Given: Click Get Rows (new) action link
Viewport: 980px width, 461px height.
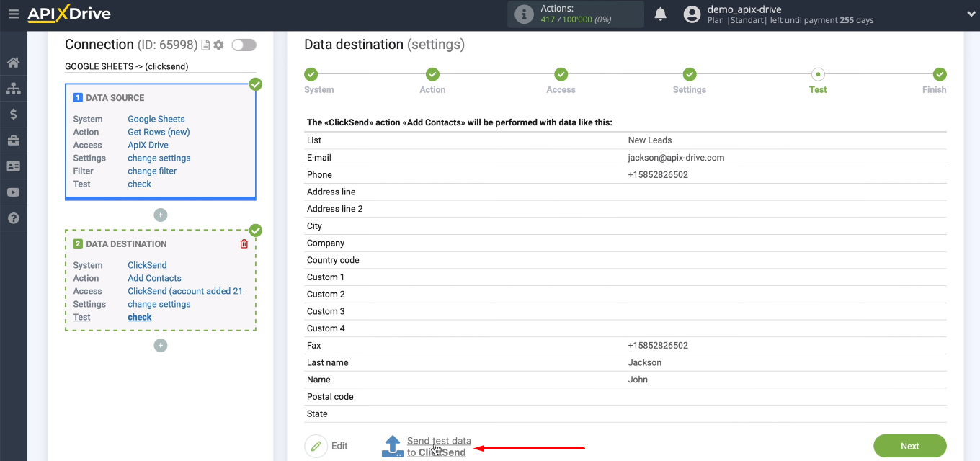Looking at the screenshot, I should (159, 132).
